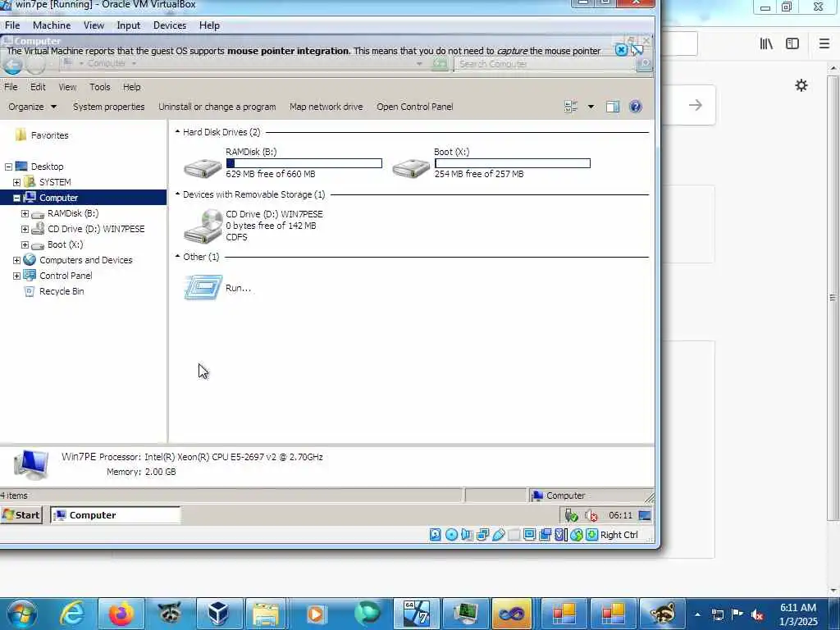Image resolution: width=840 pixels, height=630 pixels.
Task: Expand Boot (X:) in the tree
Action: tap(25, 244)
